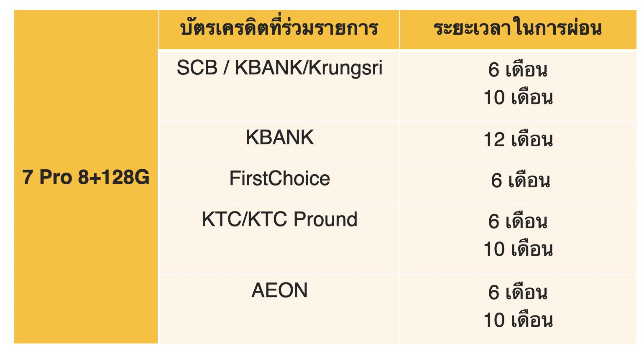The width and height of the screenshot is (644, 351).
Task: Click the first KTC before the slash
Action: pos(219,219)
